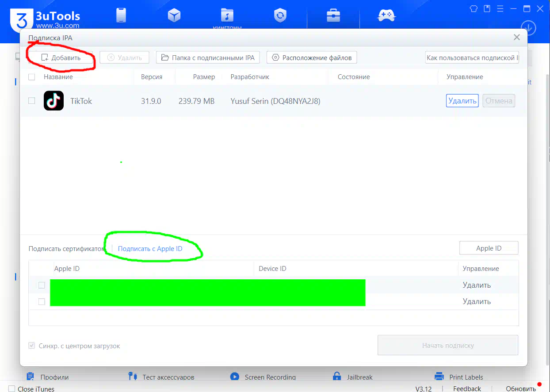Click the Разработчик column header
Screen dimensions: 550x392
250,77
